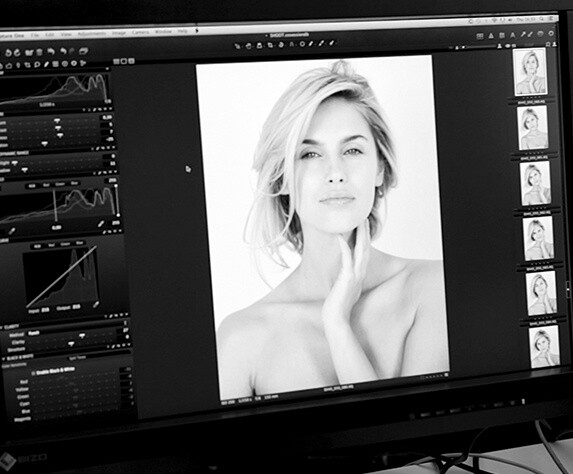Viewport: 573px width, 474px height.
Task: Click the curve point picker eyedropper
Action: coord(96,304)
